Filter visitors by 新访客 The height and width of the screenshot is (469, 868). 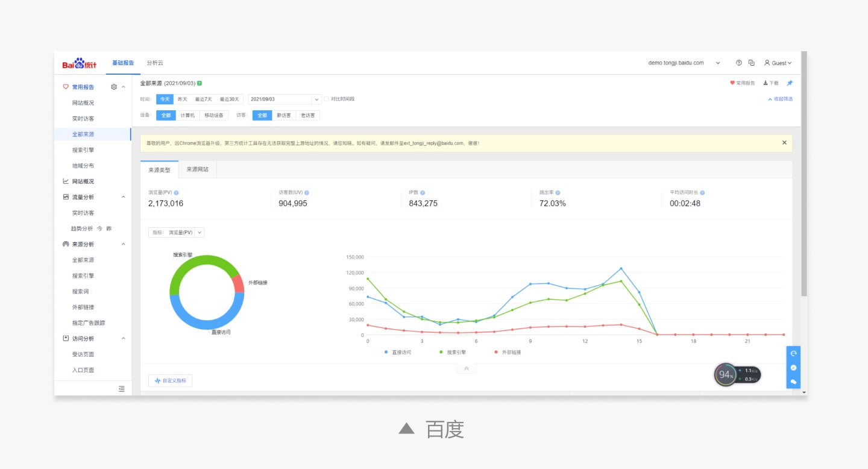click(283, 115)
